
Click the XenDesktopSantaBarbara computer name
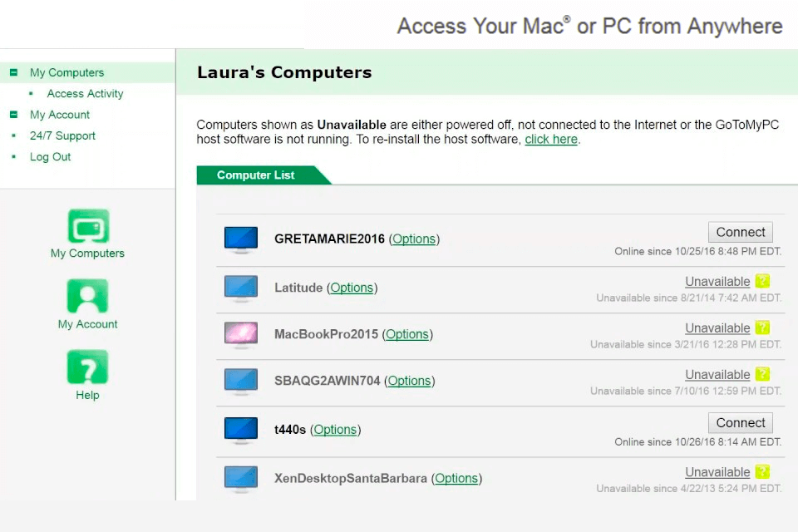[351, 479]
